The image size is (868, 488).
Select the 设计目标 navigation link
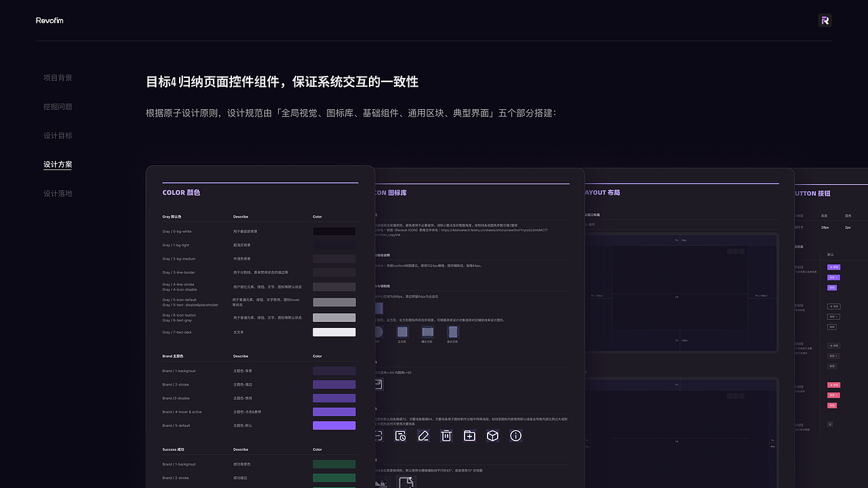pyautogui.click(x=58, y=135)
